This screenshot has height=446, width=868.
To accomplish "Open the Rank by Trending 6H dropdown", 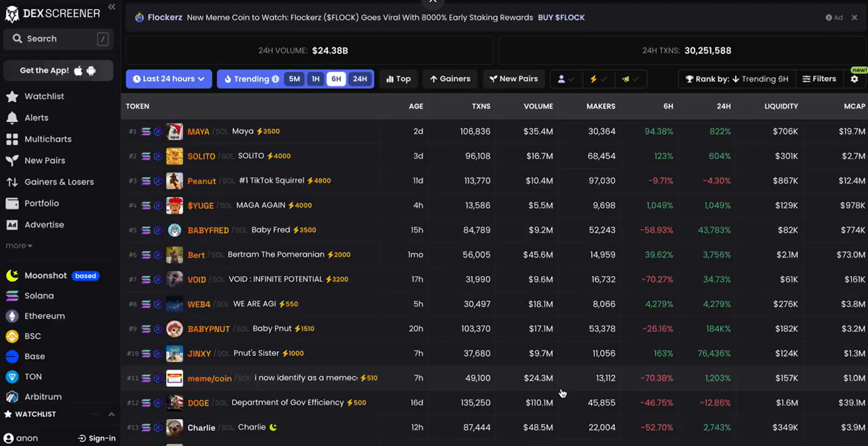I will (x=736, y=79).
